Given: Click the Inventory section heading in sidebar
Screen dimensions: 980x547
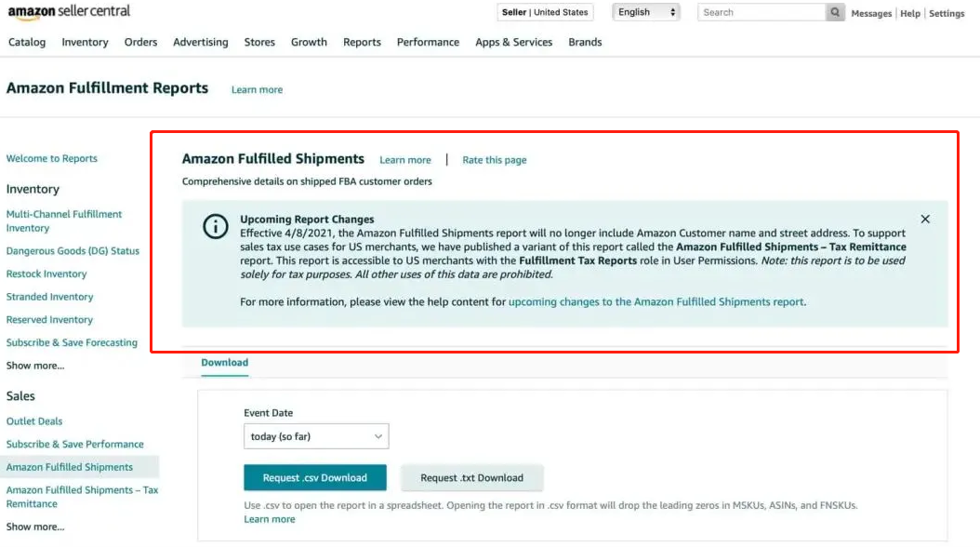Looking at the screenshot, I should coord(33,189).
